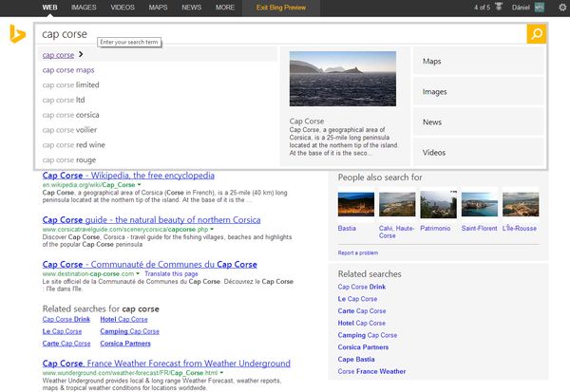Open Weather Underground forecast result
570x392 pixels.
point(166,364)
